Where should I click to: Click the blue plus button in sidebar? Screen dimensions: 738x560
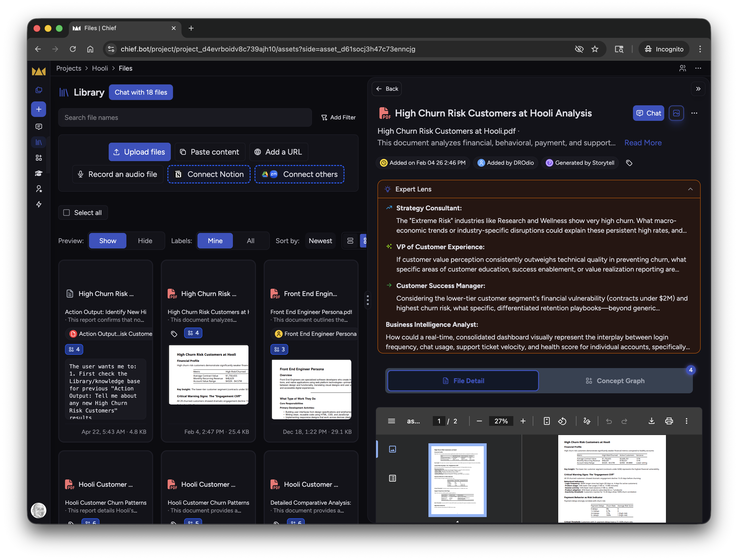click(39, 109)
